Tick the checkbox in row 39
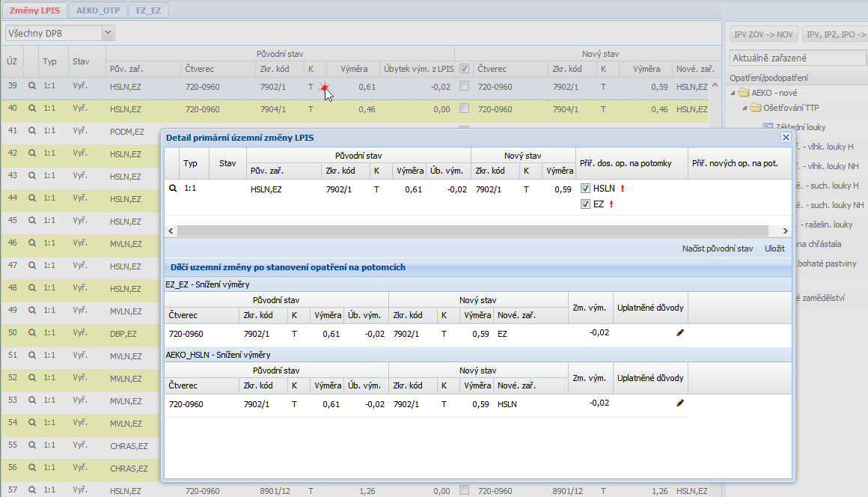 465,86
